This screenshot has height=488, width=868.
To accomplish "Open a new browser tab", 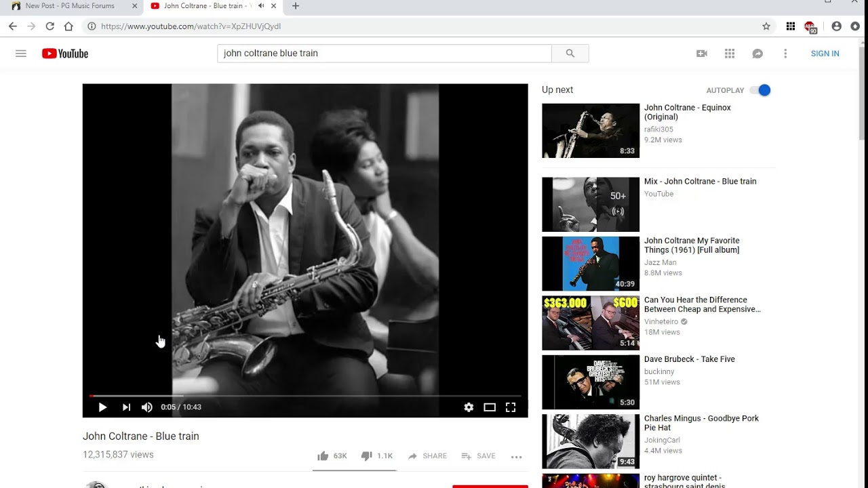I will pyautogui.click(x=296, y=6).
